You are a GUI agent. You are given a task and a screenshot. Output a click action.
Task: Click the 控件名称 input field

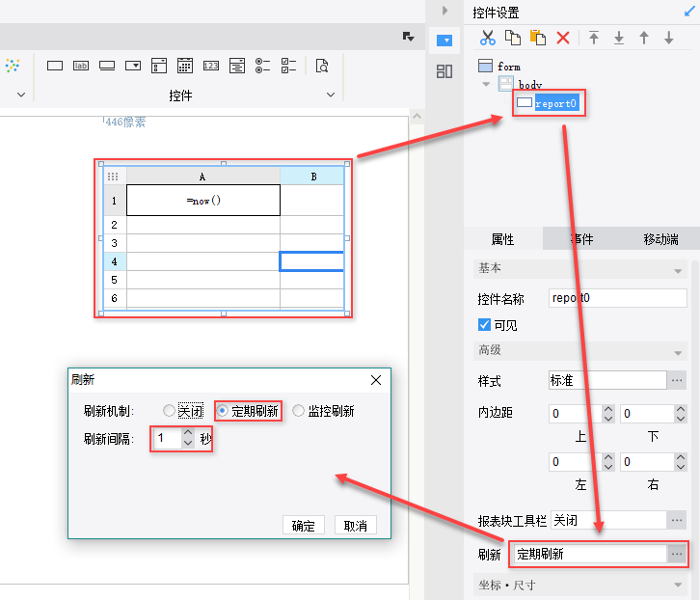pos(617,298)
